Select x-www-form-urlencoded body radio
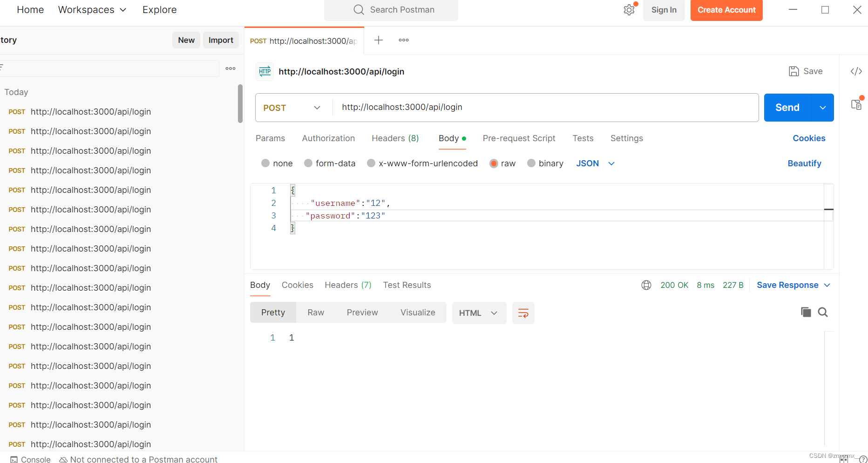 point(371,163)
